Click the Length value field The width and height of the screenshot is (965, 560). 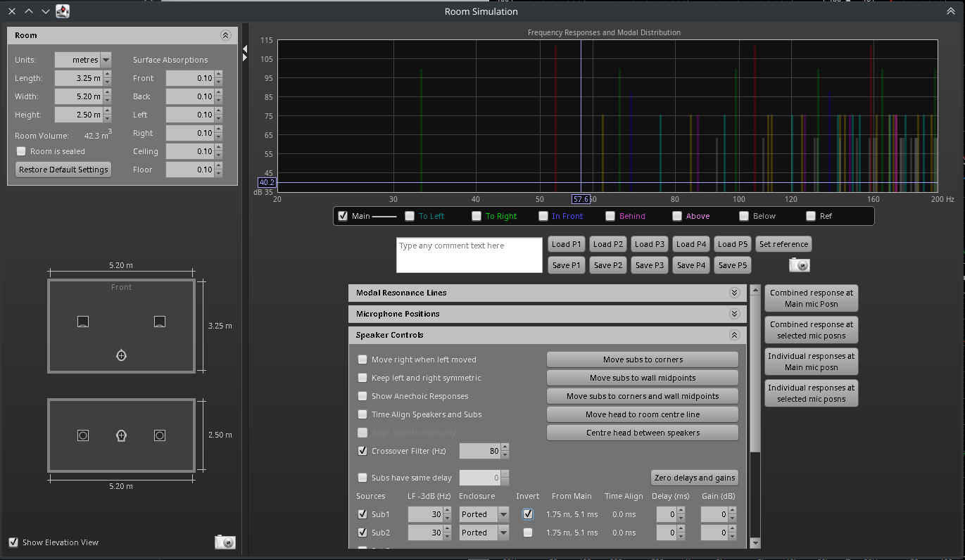[78, 78]
